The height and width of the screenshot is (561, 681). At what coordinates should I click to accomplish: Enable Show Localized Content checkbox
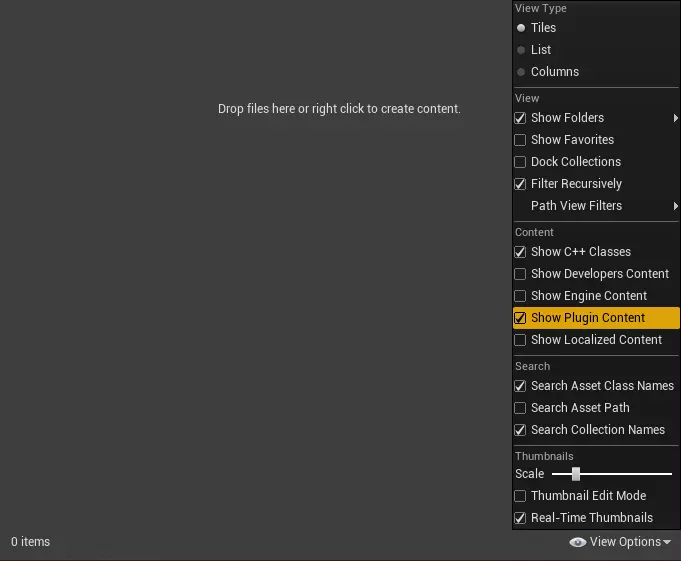click(520, 340)
